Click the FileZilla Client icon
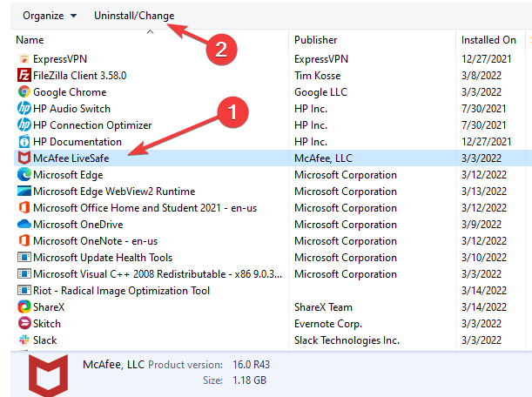This screenshot has height=397, width=532. click(24, 76)
